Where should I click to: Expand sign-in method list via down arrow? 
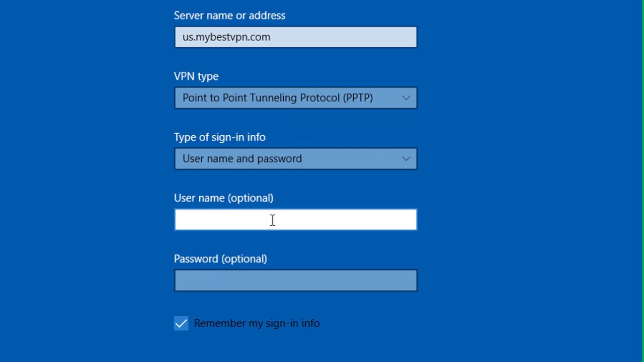click(406, 159)
